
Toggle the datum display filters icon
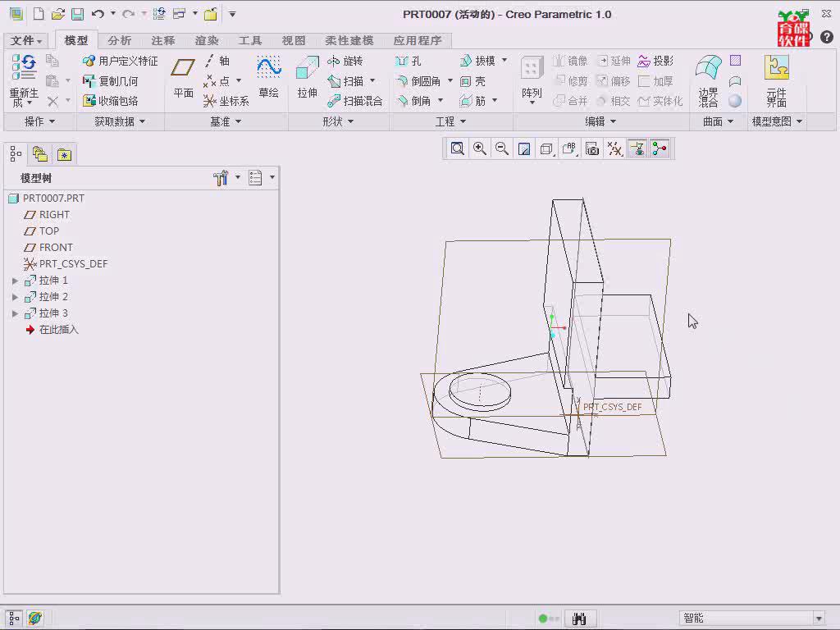pyautogui.click(x=614, y=148)
